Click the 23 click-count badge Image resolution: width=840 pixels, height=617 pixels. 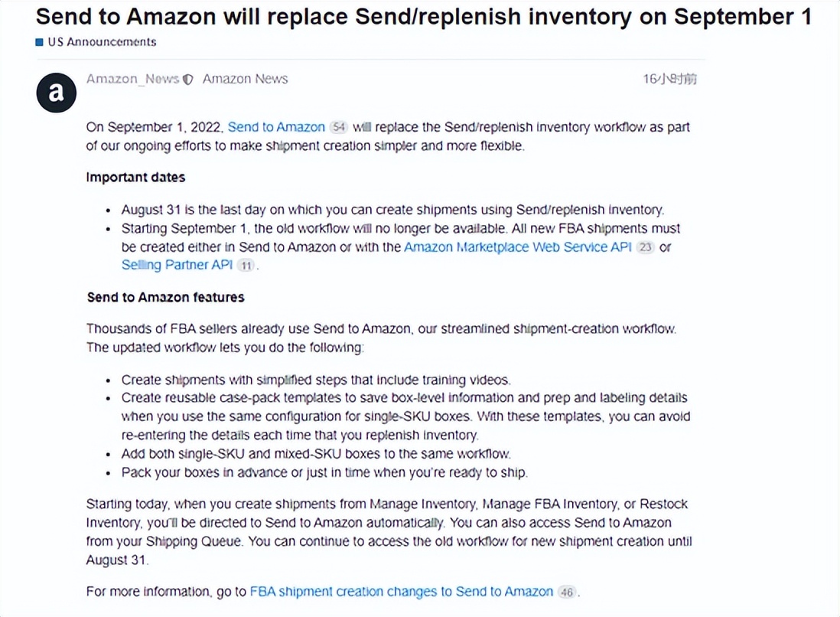pos(645,248)
